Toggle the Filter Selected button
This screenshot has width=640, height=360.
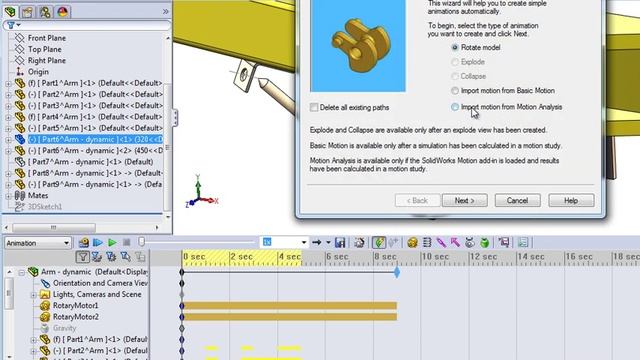126,257
